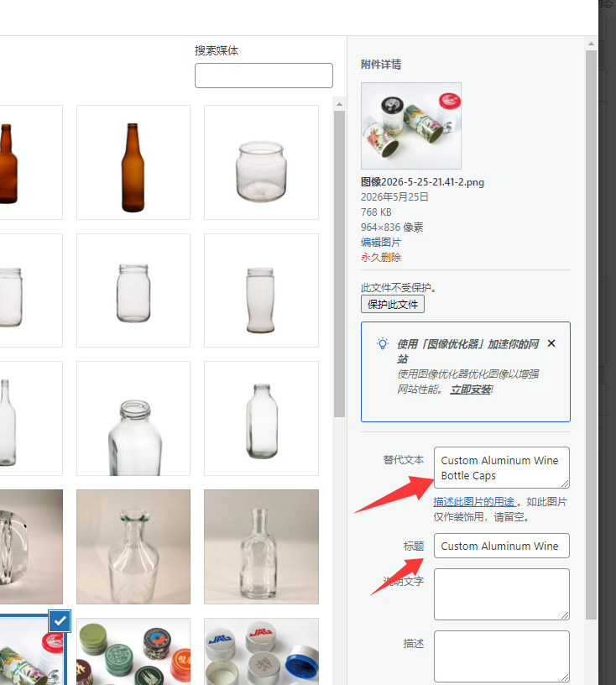Image resolution: width=616 pixels, height=685 pixels.
Task: Select the colorful printed bottle caps thumbnail
Action: point(133,651)
